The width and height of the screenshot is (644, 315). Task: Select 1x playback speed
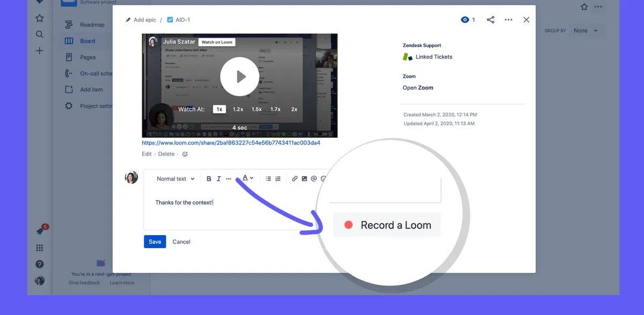pyautogui.click(x=218, y=109)
